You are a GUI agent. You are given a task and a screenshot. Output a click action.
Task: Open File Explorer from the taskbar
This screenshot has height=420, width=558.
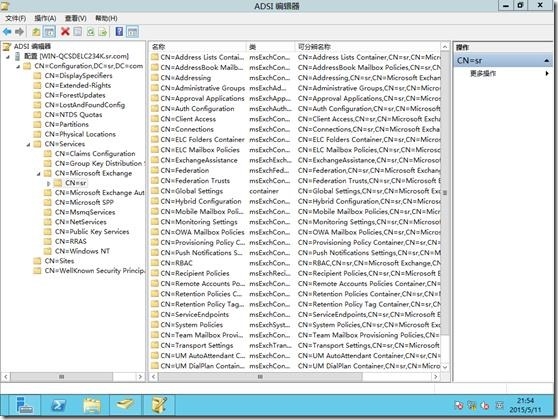[x=92, y=405]
